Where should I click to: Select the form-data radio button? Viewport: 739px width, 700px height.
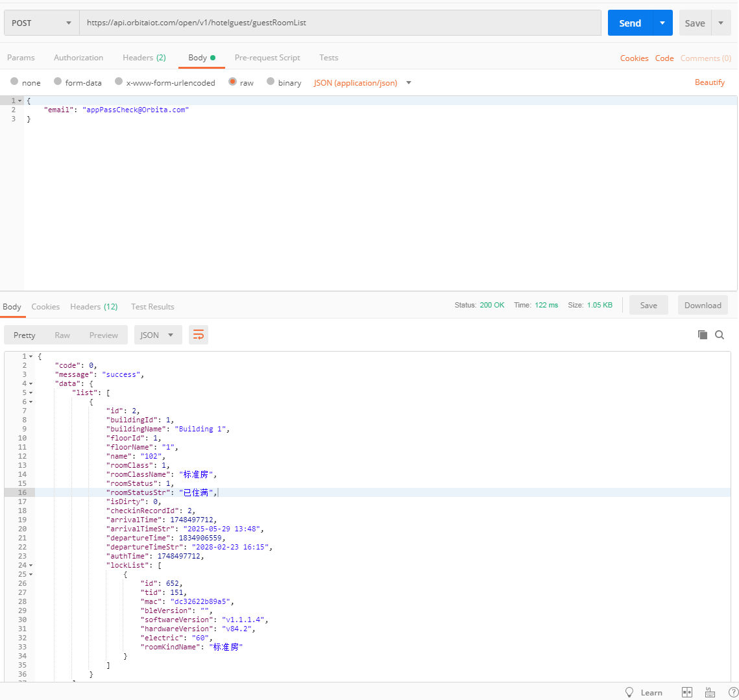58,82
